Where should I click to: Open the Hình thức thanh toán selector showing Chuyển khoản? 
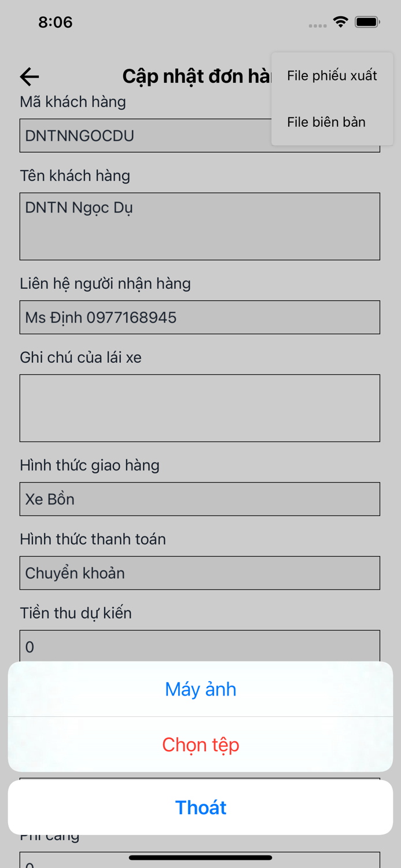[x=200, y=573]
